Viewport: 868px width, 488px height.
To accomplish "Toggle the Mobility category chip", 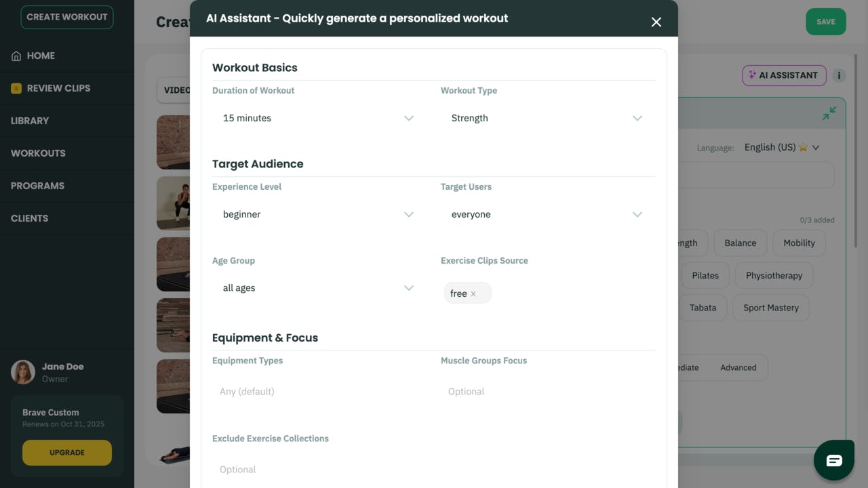I will click(799, 243).
